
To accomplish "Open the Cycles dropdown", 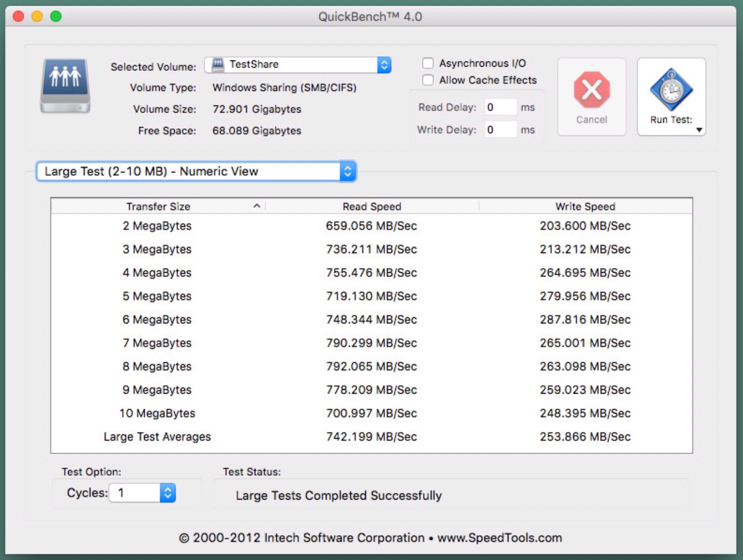I will (143, 493).
